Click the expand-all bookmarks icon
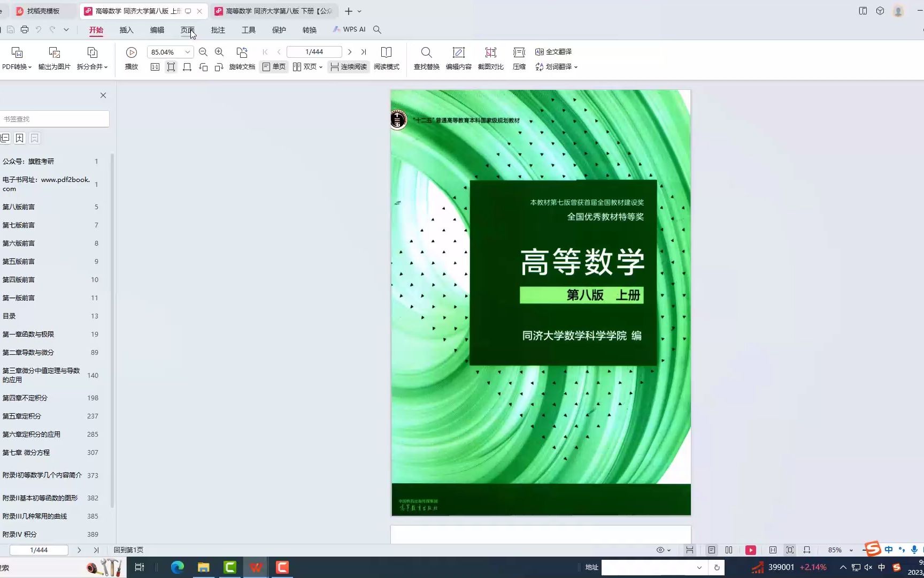 (x=5, y=138)
